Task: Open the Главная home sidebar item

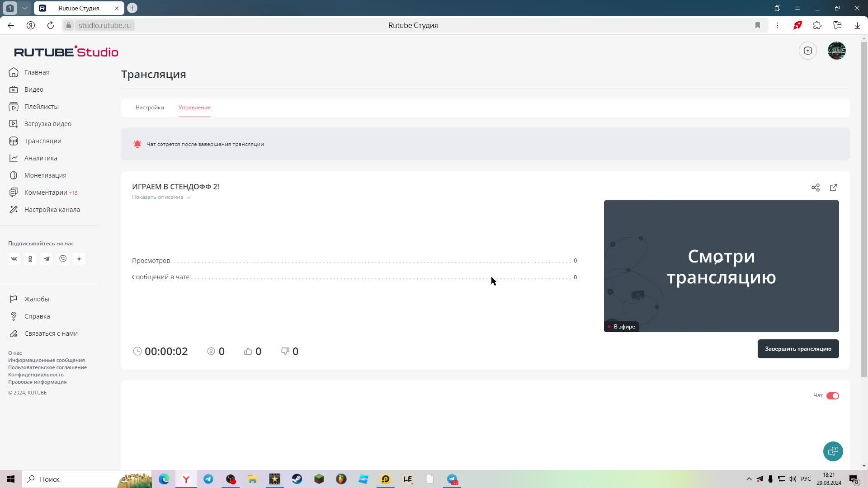Action: [29, 72]
